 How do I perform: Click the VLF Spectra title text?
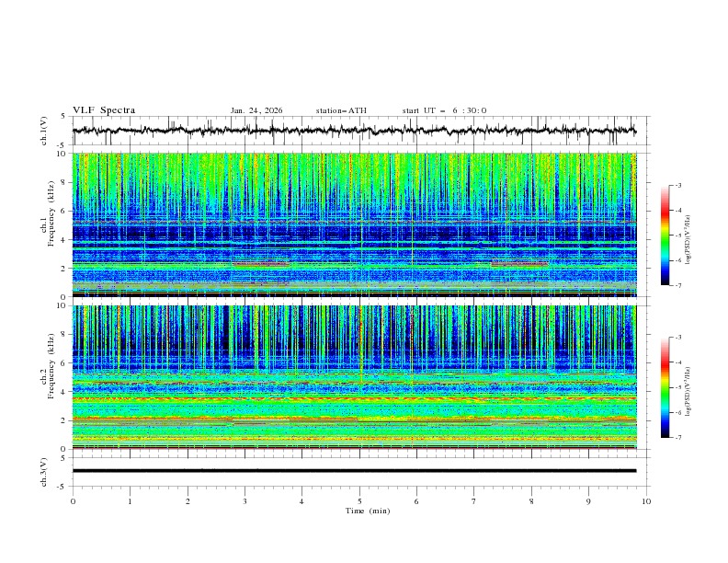pyautogui.click(x=104, y=110)
